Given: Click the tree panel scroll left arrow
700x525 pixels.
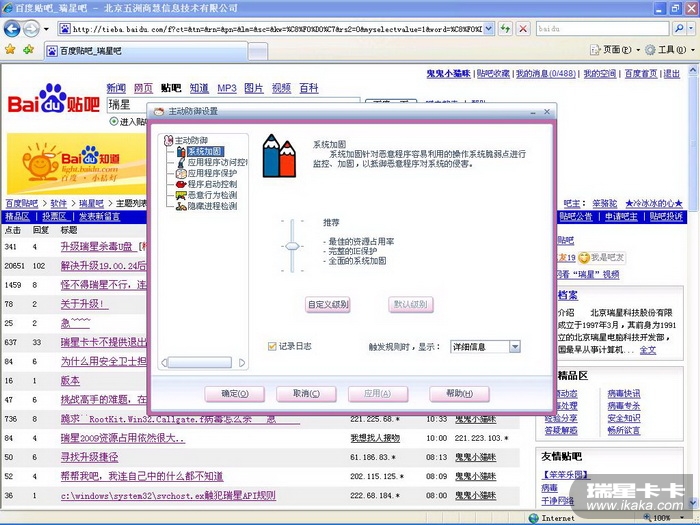Looking at the screenshot, I should [x=164, y=362].
